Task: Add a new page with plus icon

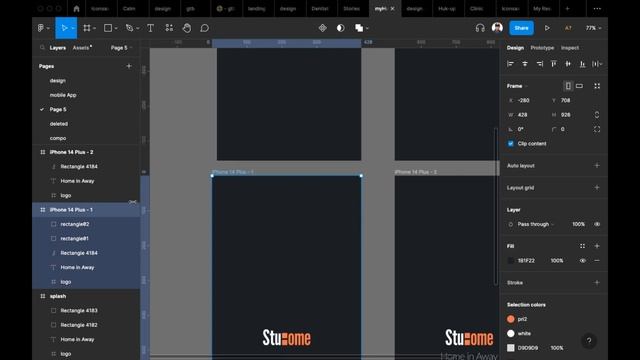Action: [x=129, y=66]
